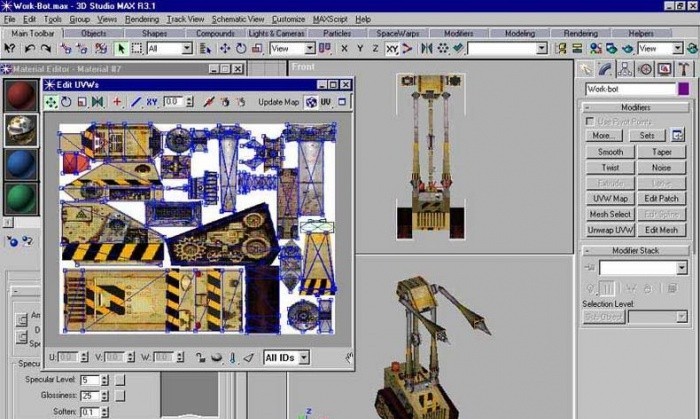Switch to the Lights & Cameras tab

(x=277, y=33)
